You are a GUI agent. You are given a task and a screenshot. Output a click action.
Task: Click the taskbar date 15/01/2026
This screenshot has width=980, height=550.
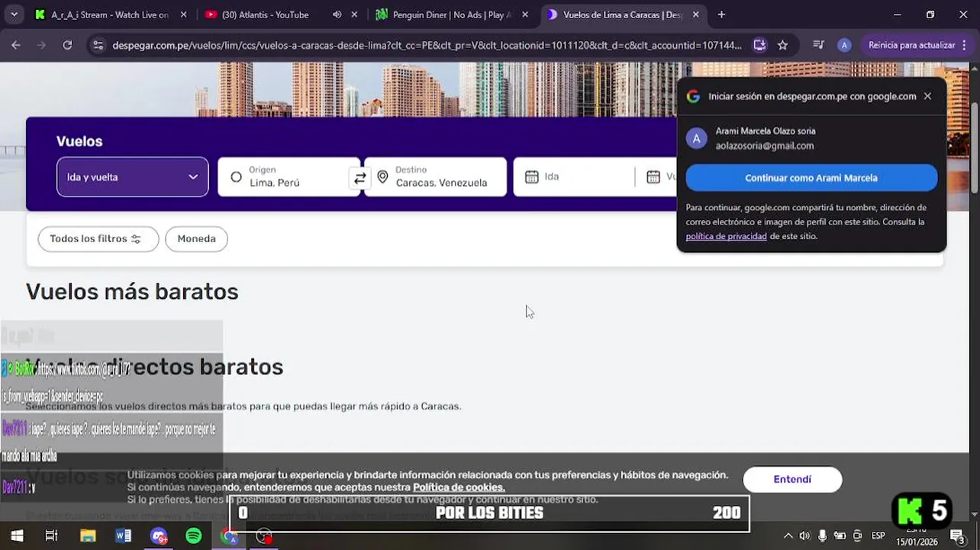point(917,542)
